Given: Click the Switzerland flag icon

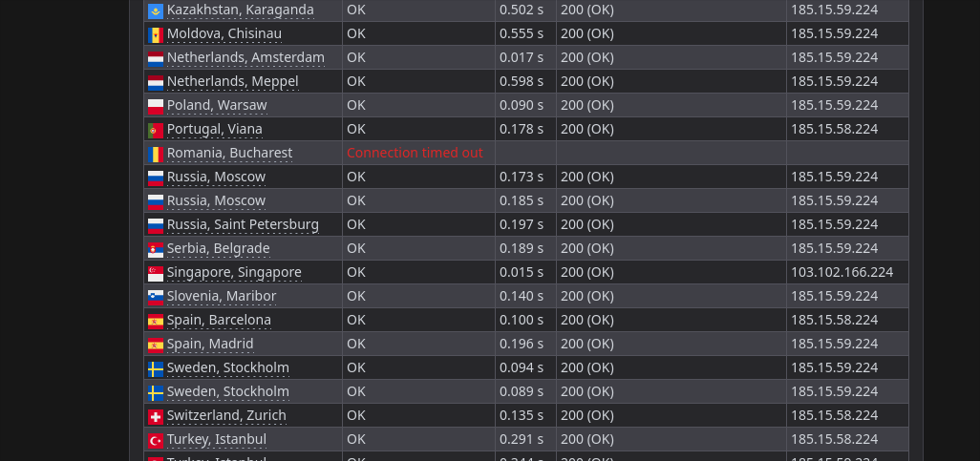Looking at the screenshot, I should [155, 416].
